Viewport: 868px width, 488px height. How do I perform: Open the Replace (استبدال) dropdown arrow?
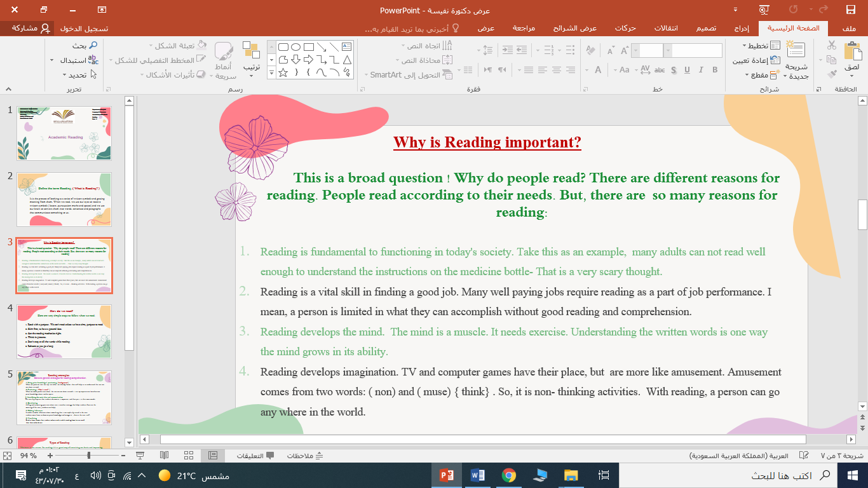[x=51, y=60]
